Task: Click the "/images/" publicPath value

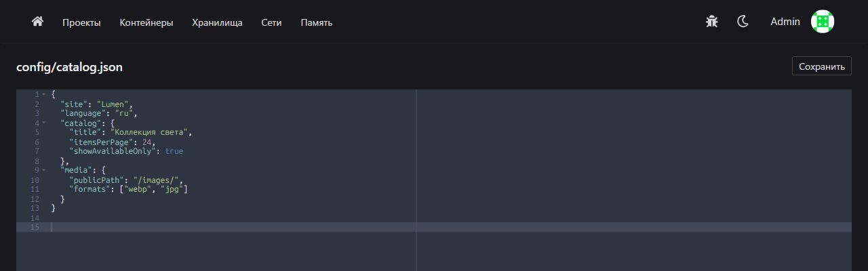Action: [x=156, y=180]
